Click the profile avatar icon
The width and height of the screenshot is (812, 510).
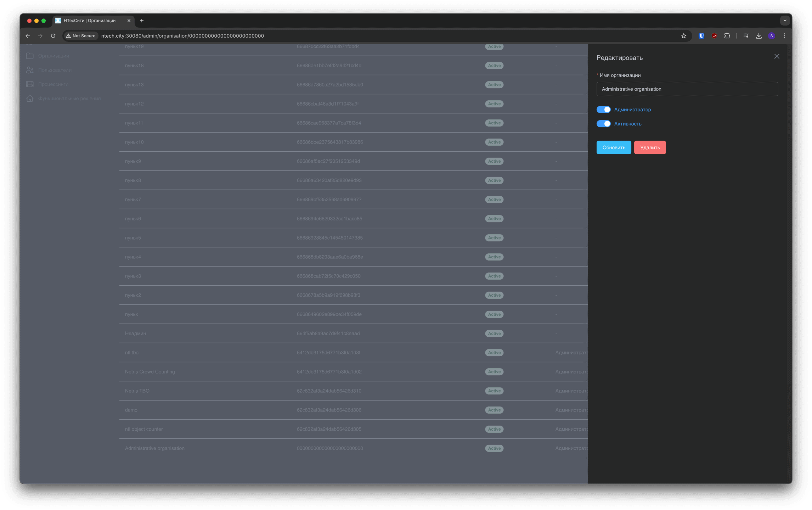pyautogui.click(x=772, y=36)
